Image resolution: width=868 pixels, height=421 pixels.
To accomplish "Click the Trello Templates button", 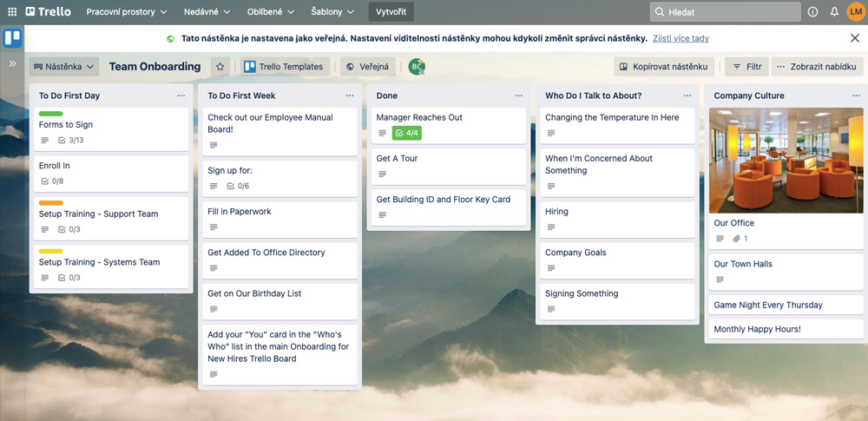I will 285,67.
